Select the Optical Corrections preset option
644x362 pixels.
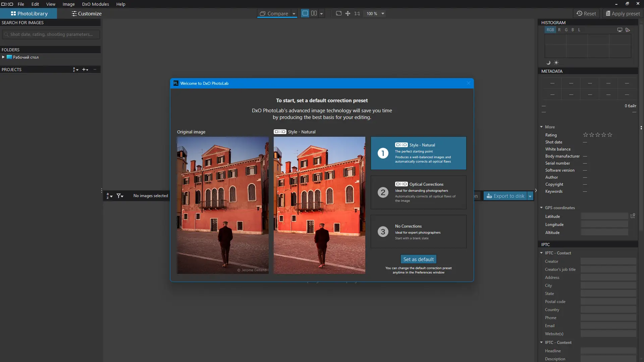coord(418,192)
